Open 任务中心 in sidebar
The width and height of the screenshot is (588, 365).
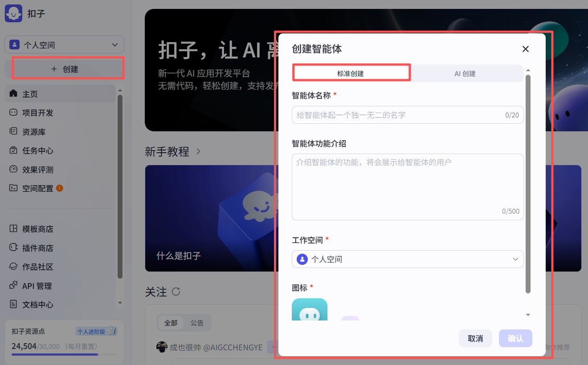[60, 150]
